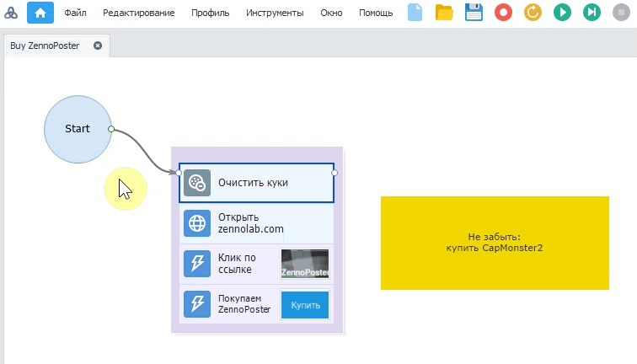Select the Открыть zennolab.com action
637x364 pixels.
pyautogui.click(x=256, y=223)
